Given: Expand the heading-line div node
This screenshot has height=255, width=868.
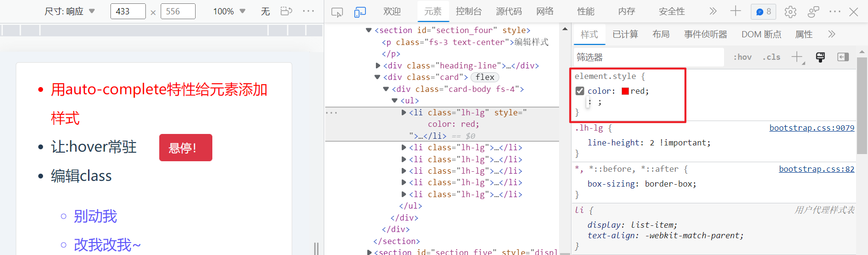Looking at the screenshot, I should point(378,66).
